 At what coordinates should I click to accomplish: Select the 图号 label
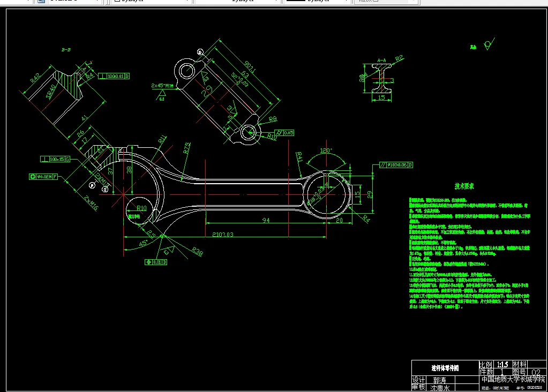520,372
